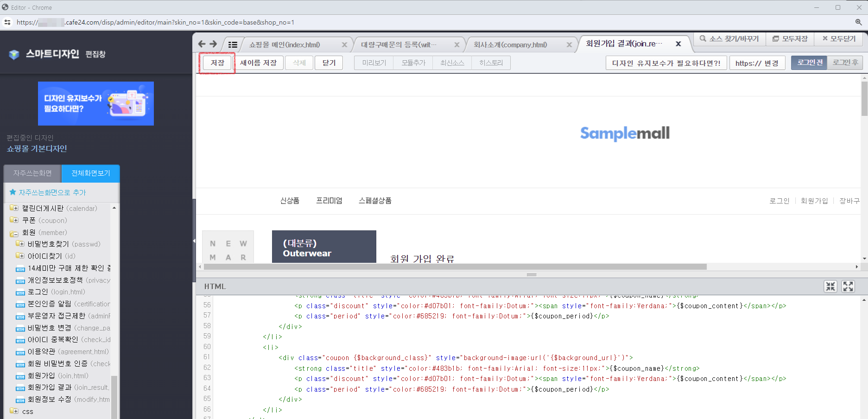
Task: Click 신상품 menu in preview
Action: (x=290, y=201)
